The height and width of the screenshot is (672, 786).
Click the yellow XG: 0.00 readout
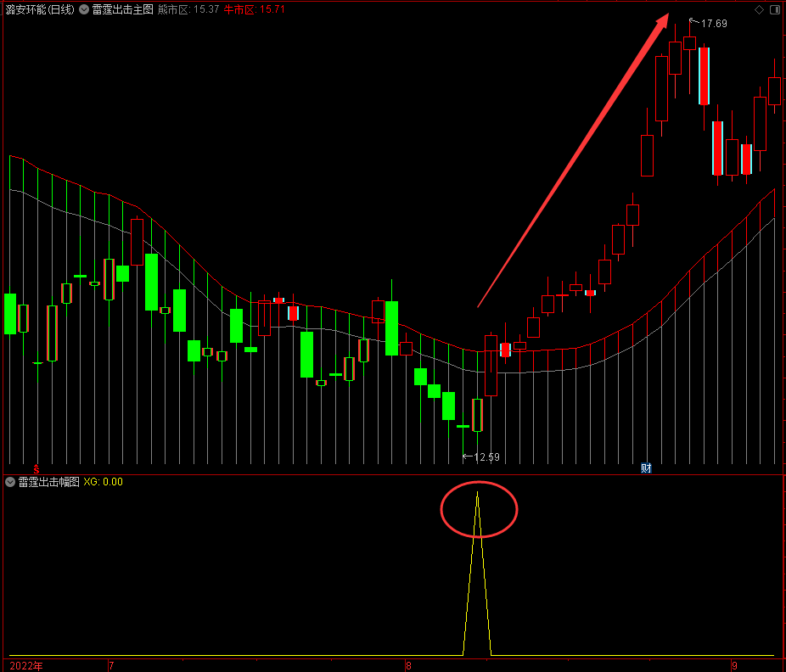tap(104, 482)
